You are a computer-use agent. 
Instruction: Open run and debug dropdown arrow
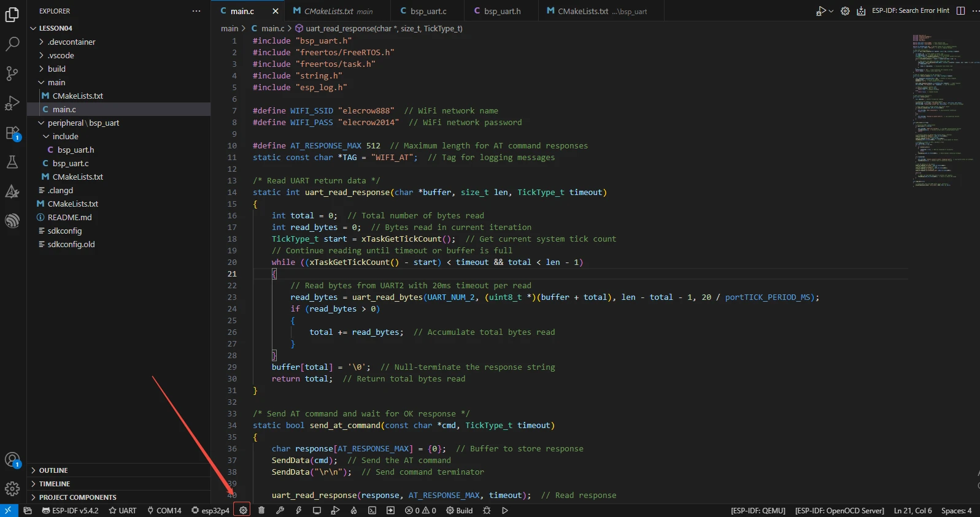[831, 11]
